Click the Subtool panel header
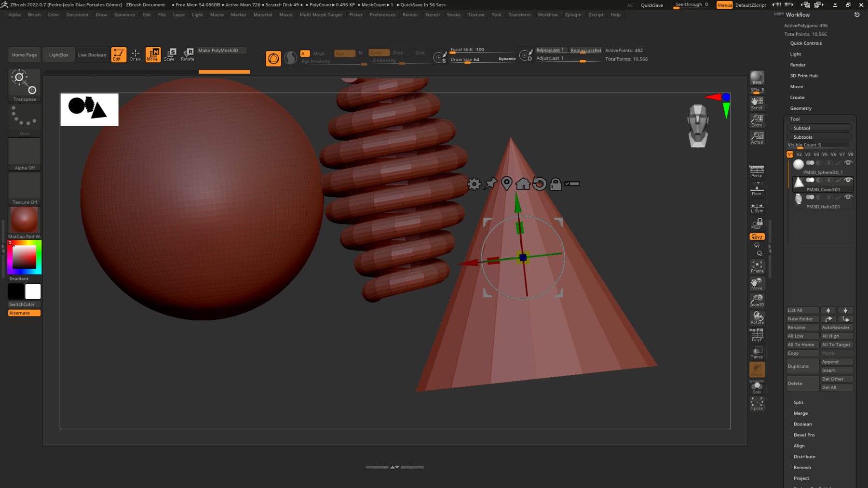This screenshot has height=488, width=868. (819, 127)
